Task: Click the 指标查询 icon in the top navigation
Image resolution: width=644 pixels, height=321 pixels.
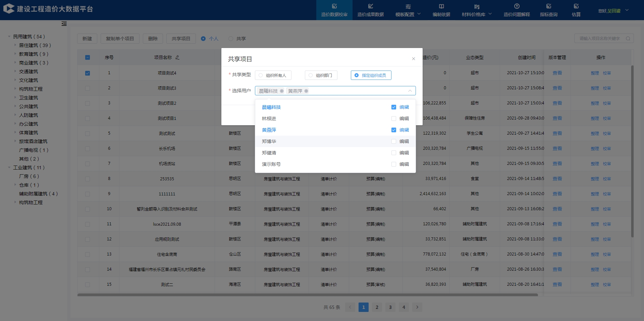Action: (549, 6)
